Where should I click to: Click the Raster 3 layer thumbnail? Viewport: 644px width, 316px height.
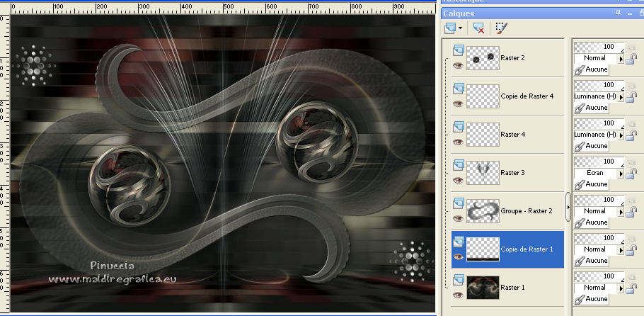pyautogui.click(x=483, y=173)
